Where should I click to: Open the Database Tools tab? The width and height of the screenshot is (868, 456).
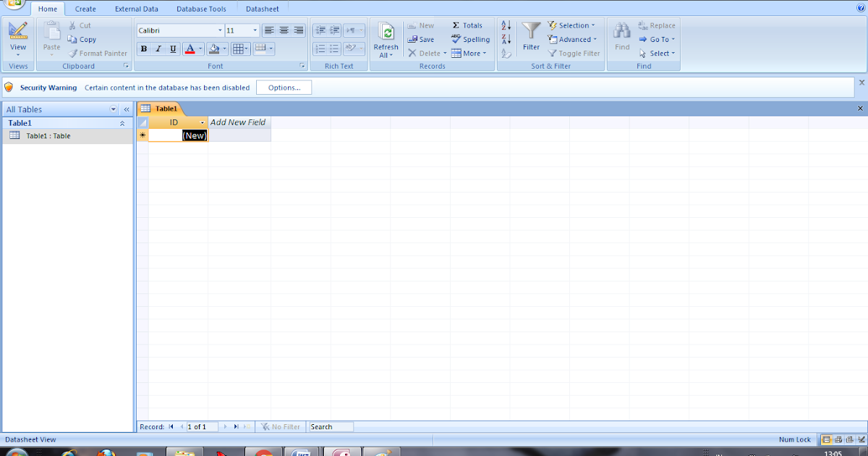200,9
